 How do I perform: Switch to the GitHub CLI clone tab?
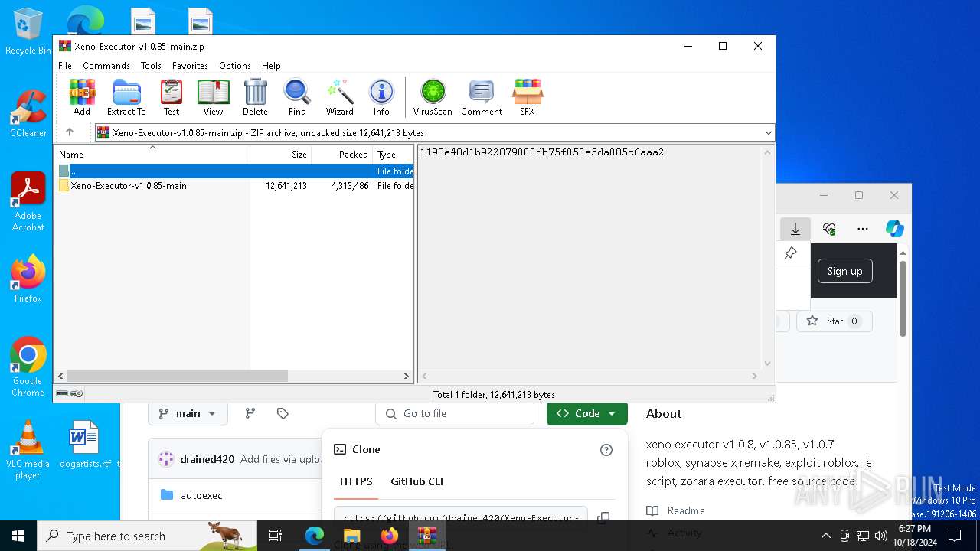[416, 481]
